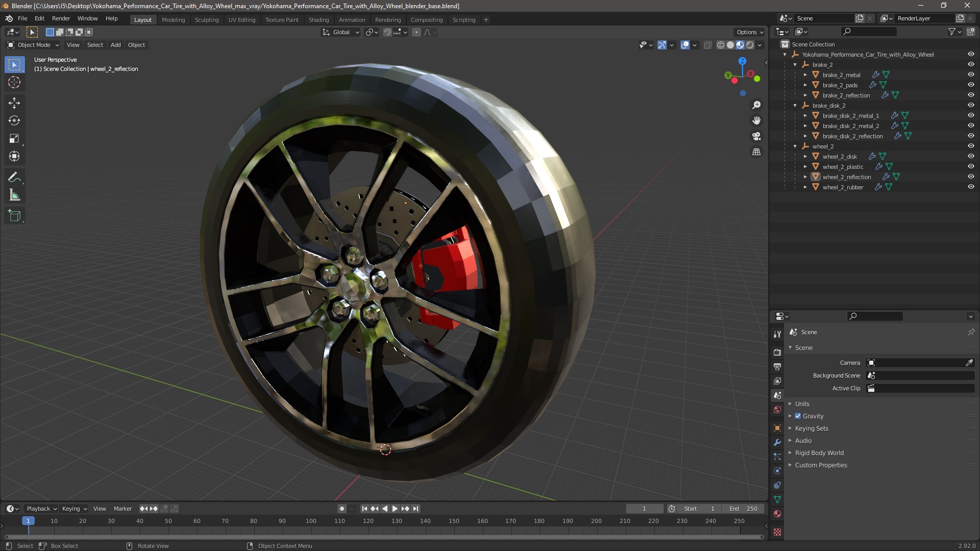Image resolution: width=980 pixels, height=551 pixels.
Task: Expand the Units panel
Action: tap(802, 404)
